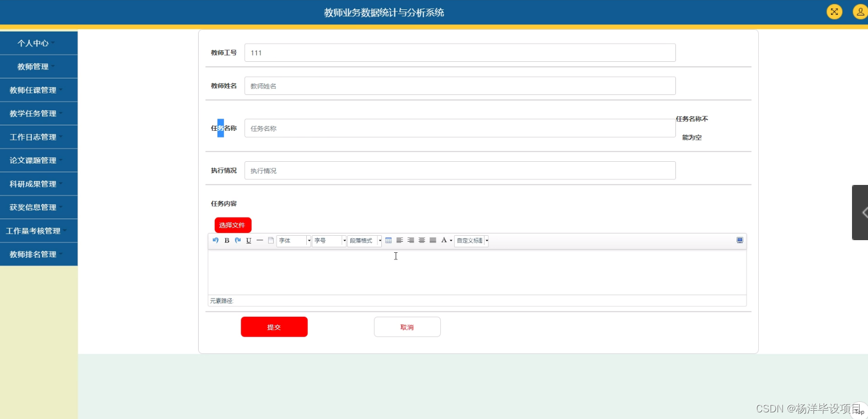Align text left in the editor
This screenshot has height=419, width=868.
click(x=400, y=240)
